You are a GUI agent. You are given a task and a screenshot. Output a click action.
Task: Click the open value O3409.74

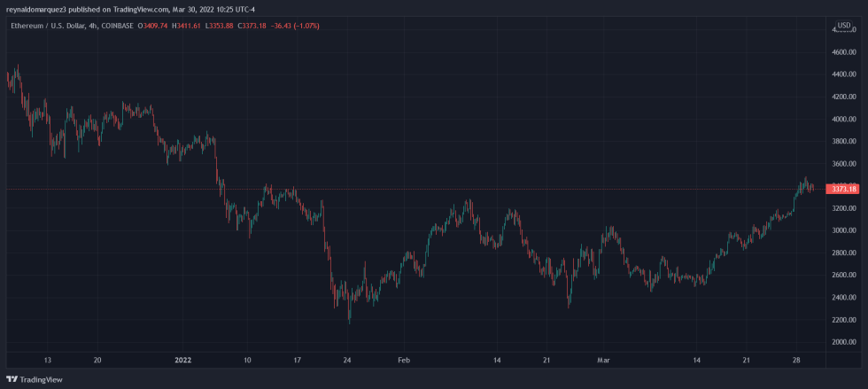point(153,26)
